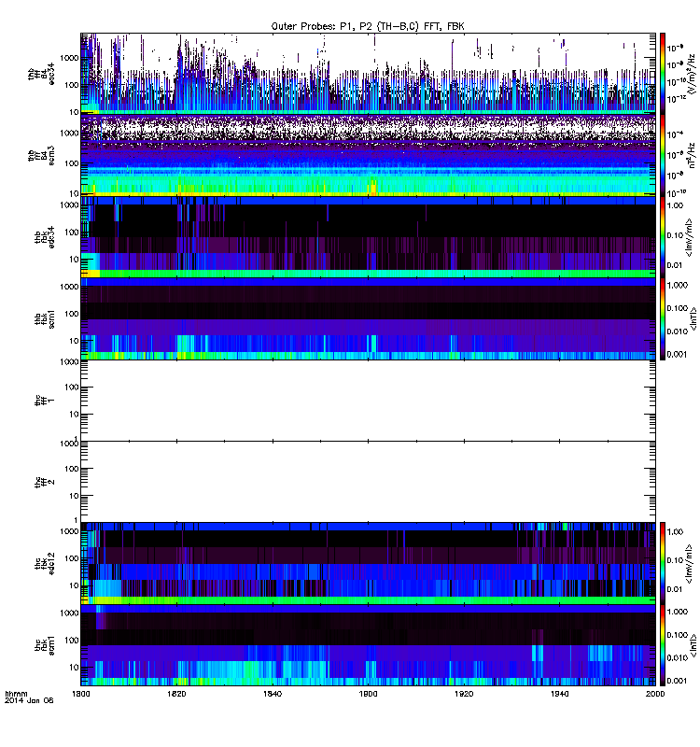
Task: Click the 1800 time tick label
Action: 80,694
